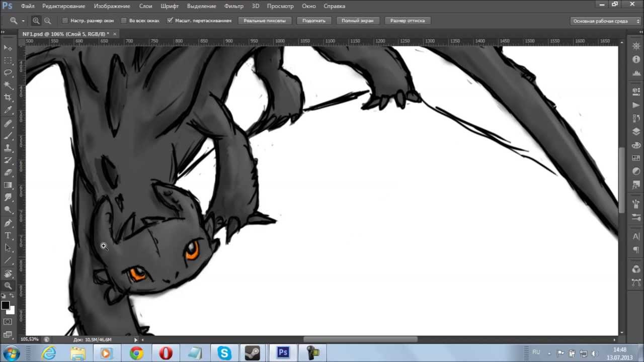Open the background white color swatch

[x=11, y=310]
